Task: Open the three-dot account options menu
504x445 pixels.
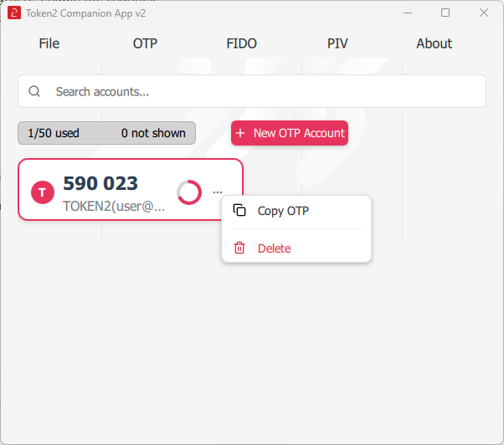Action: 218,192
